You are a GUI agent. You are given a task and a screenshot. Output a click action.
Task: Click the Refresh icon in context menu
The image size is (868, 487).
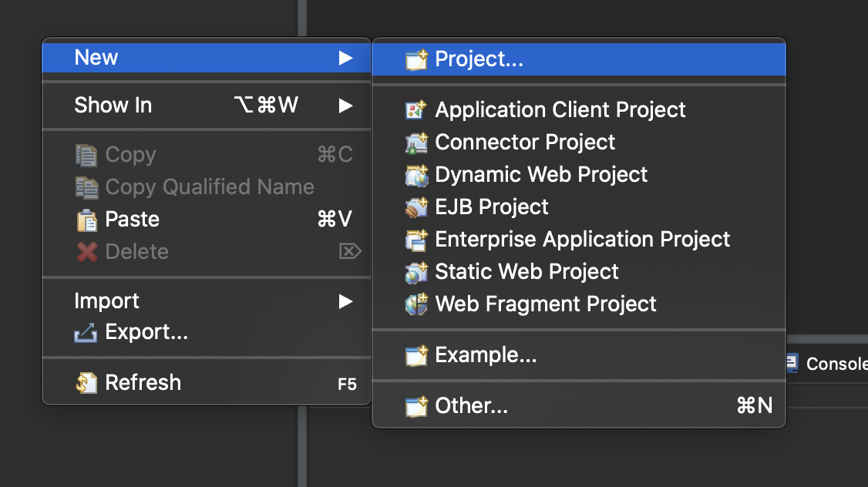(x=86, y=382)
